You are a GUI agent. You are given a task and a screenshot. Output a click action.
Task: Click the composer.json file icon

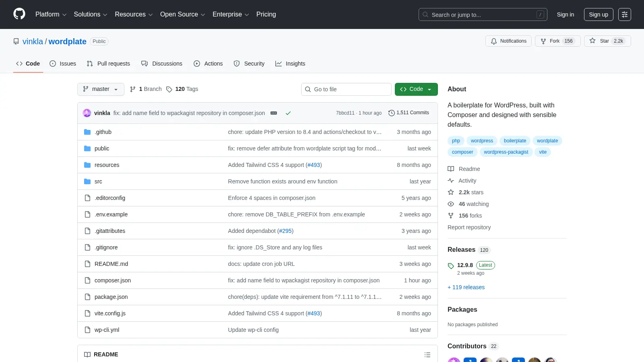point(87,280)
